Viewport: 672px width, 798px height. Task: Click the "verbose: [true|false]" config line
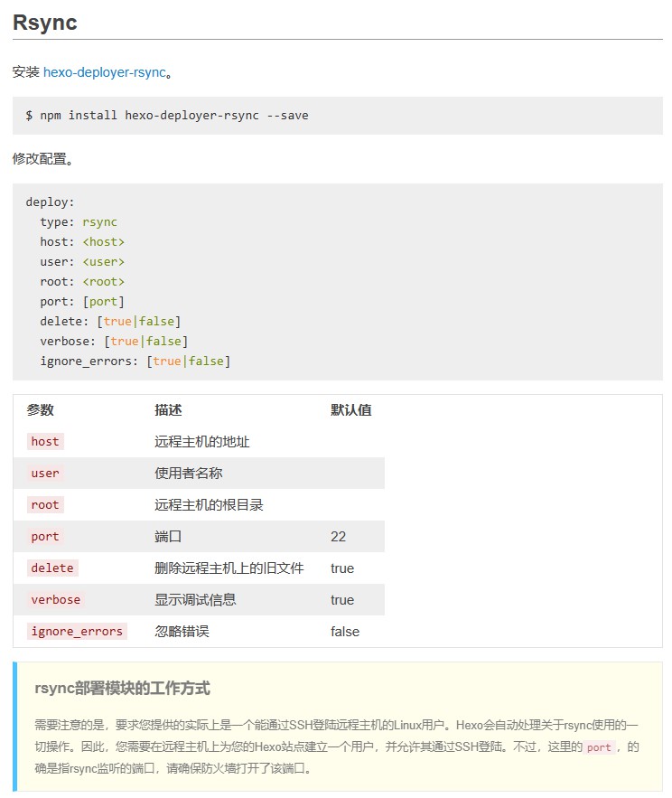[x=114, y=341]
